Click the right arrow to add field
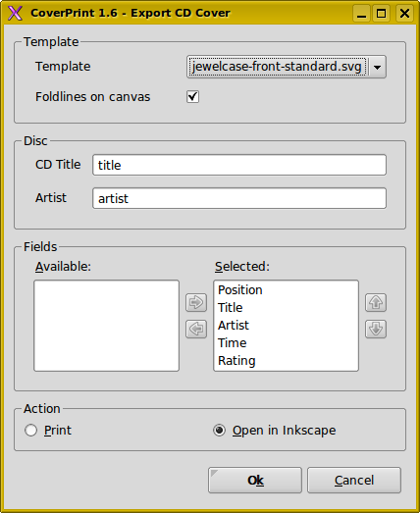 tap(196, 302)
